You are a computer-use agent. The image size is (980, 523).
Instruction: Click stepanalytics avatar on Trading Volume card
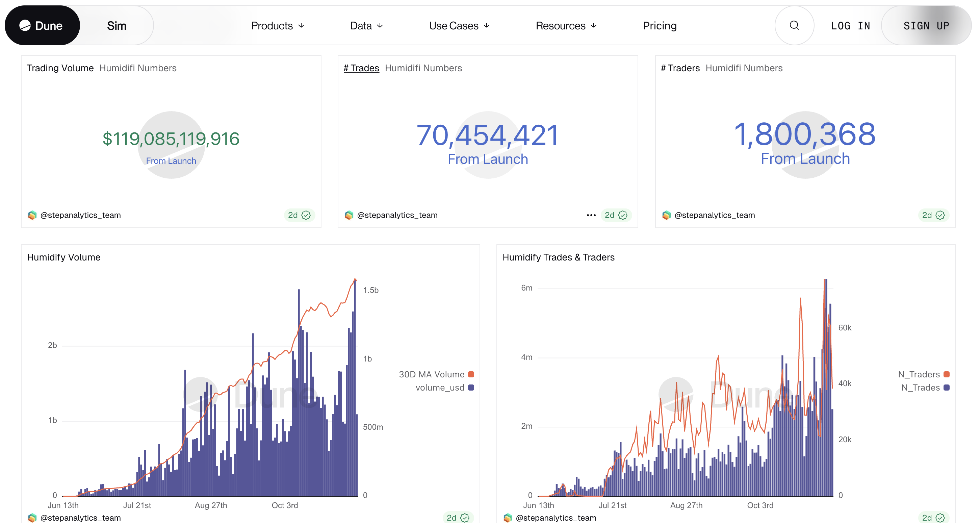point(32,215)
